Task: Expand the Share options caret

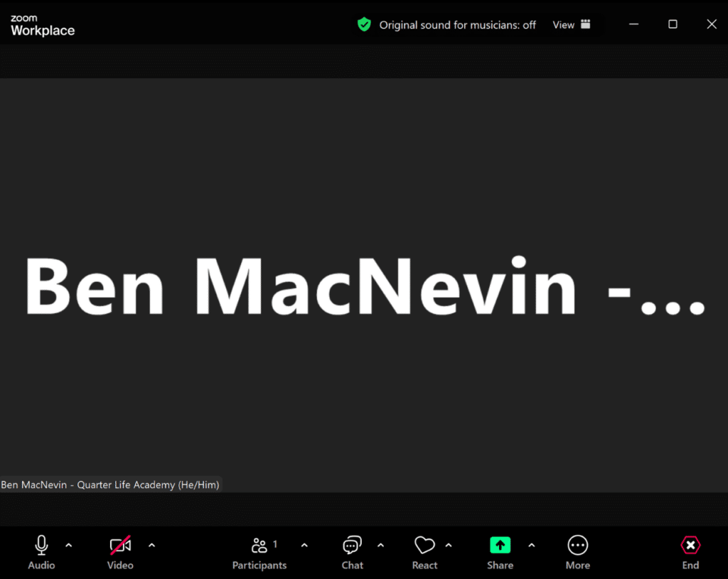Action: point(531,546)
